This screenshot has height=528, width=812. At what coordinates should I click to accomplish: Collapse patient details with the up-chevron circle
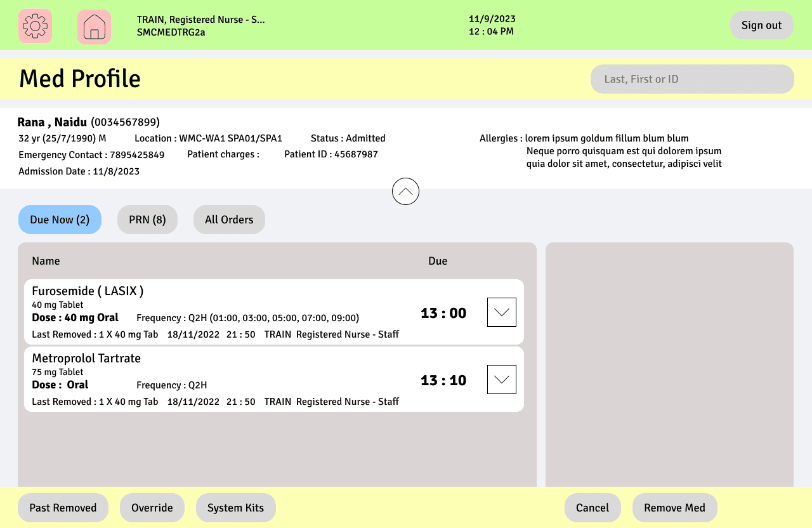pyautogui.click(x=405, y=191)
